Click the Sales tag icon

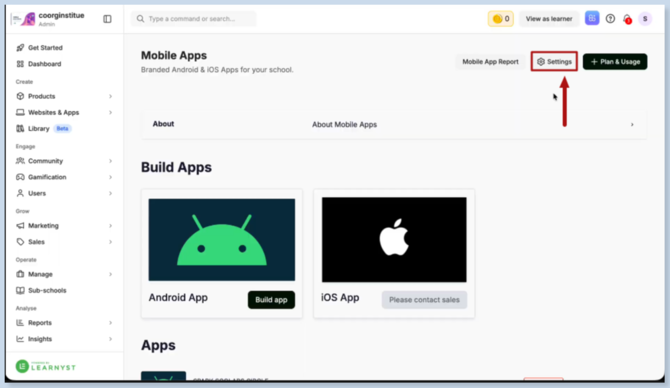[20, 242]
